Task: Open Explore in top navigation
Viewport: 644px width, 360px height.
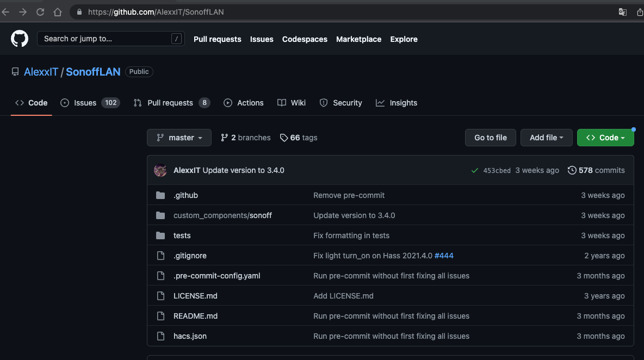Action: (404, 39)
